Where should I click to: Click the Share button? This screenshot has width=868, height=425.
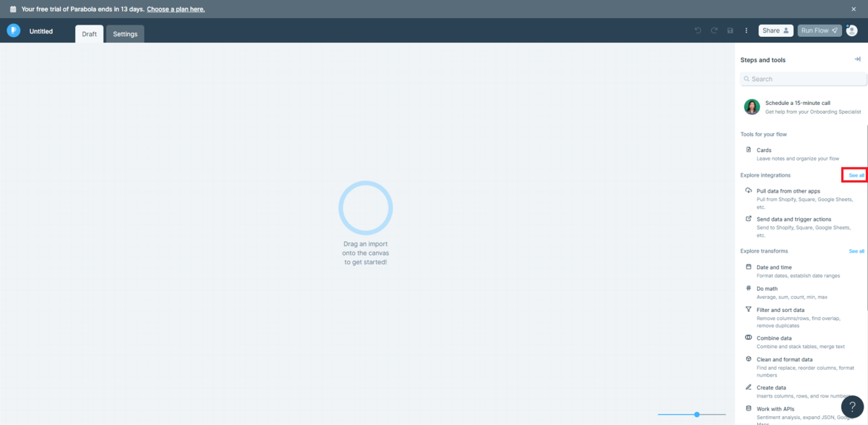(776, 30)
